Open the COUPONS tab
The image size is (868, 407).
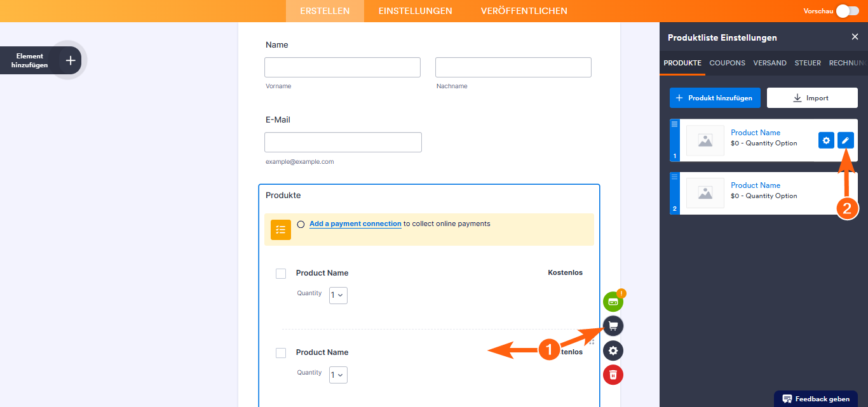(x=727, y=63)
